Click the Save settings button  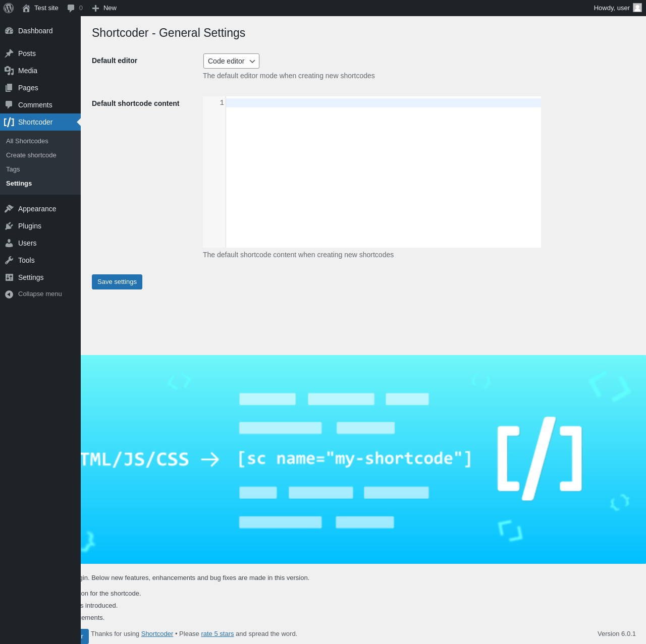[117, 282]
